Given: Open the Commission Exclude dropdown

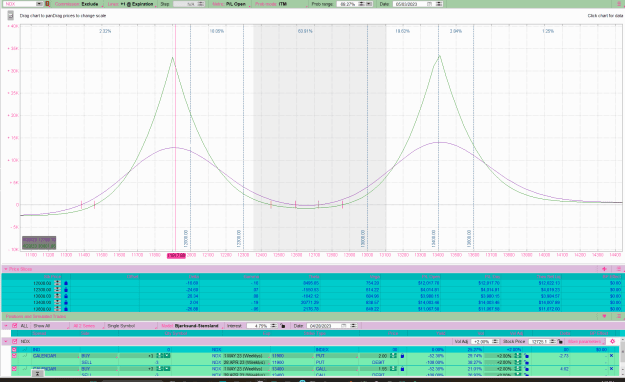Looking at the screenshot, I should pos(80,4).
